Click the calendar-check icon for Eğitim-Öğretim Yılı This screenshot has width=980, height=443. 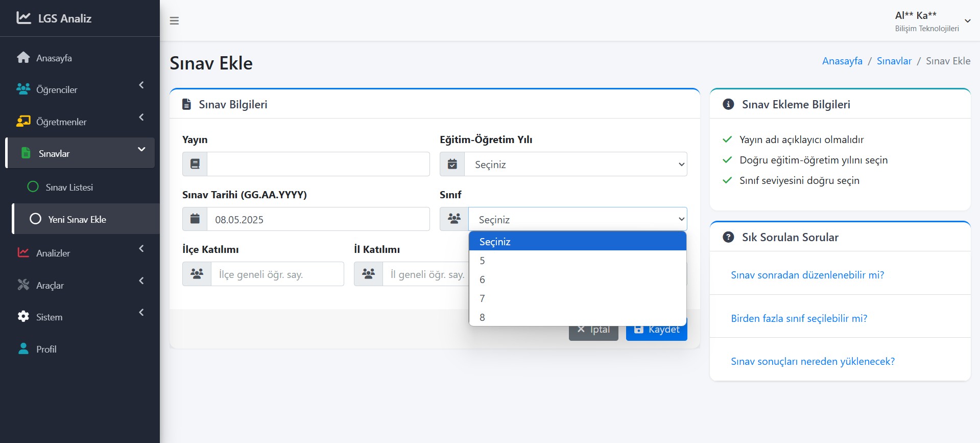point(452,164)
